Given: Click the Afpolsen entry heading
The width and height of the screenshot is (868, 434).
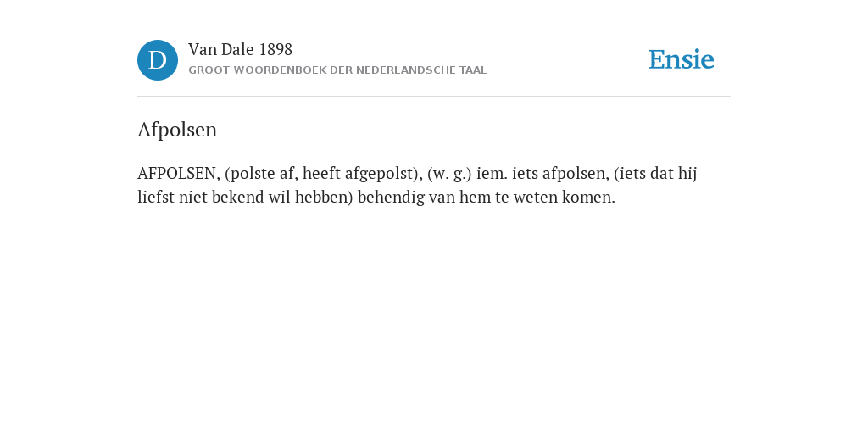Looking at the screenshot, I should (x=177, y=130).
